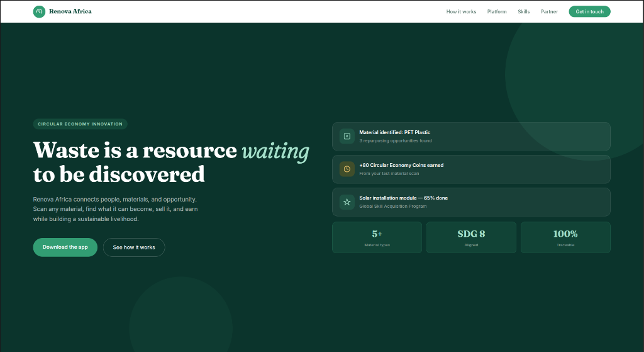The width and height of the screenshot is (644, 352).
Task: Open the +80 Circular Economy Coins card
Action: [x=471, y=169]
